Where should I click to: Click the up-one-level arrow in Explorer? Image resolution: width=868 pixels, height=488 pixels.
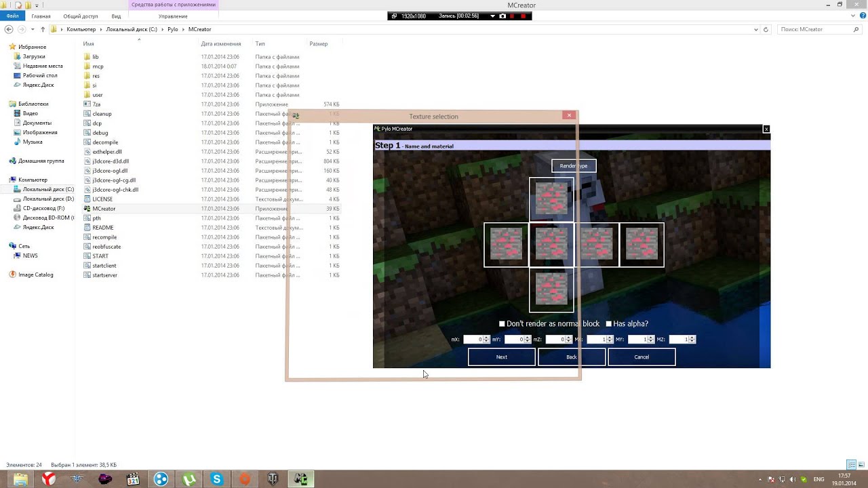[43, 29]
